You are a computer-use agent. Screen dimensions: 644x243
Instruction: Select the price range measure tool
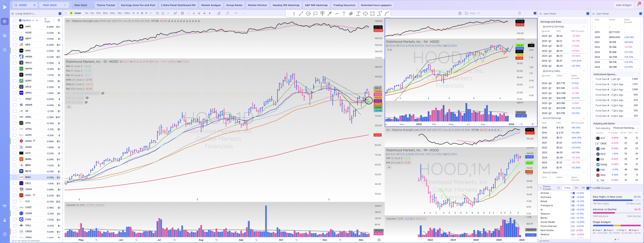point(358,14)
